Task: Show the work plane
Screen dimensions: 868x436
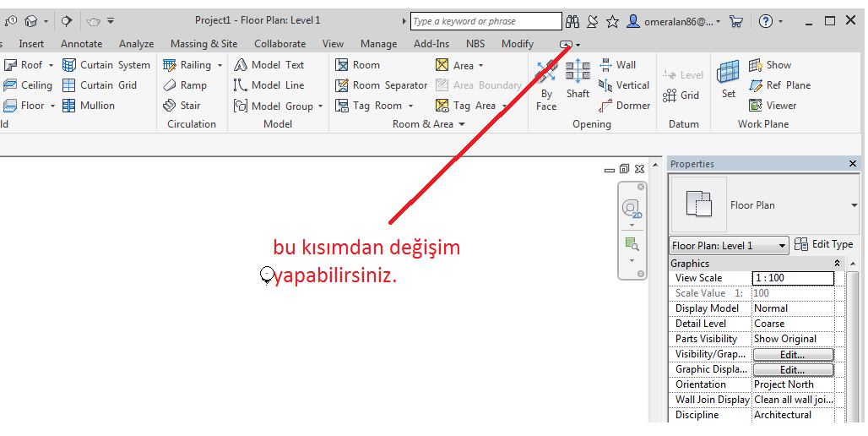Action: [x=770, y=65]
